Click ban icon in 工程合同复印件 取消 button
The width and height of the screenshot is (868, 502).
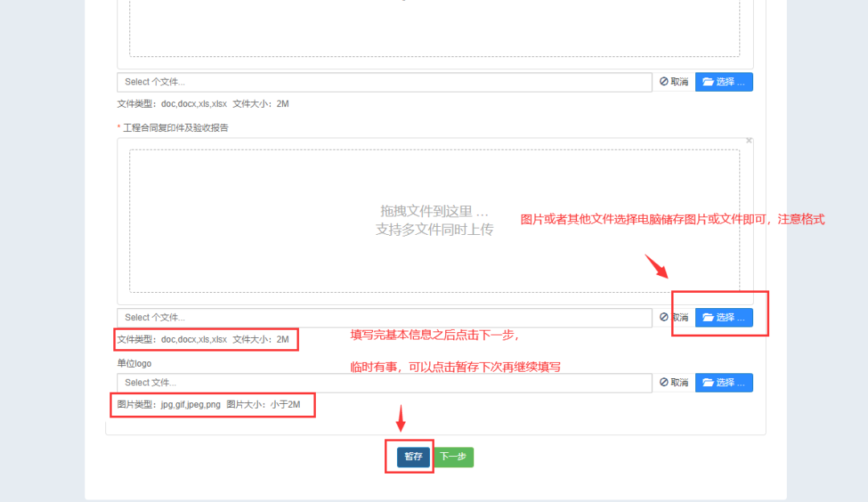664,318
